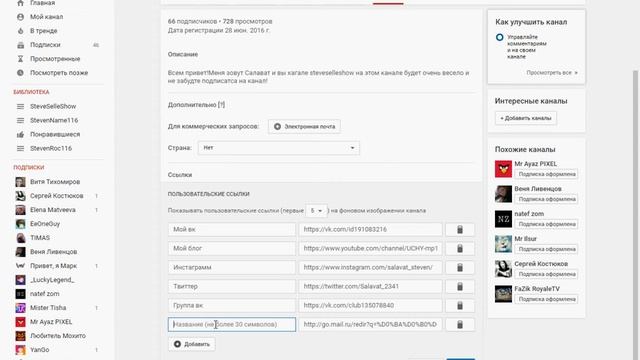Open ПОДПИСКИ section heading

click(29, 167)
